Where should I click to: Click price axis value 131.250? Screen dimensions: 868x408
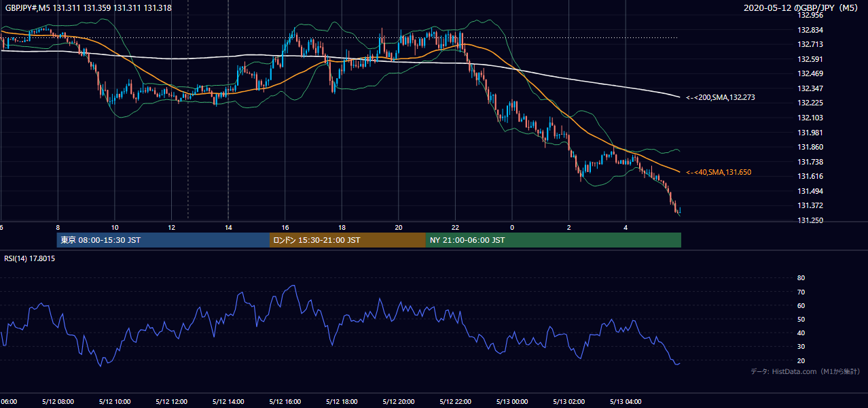(810, 220)
